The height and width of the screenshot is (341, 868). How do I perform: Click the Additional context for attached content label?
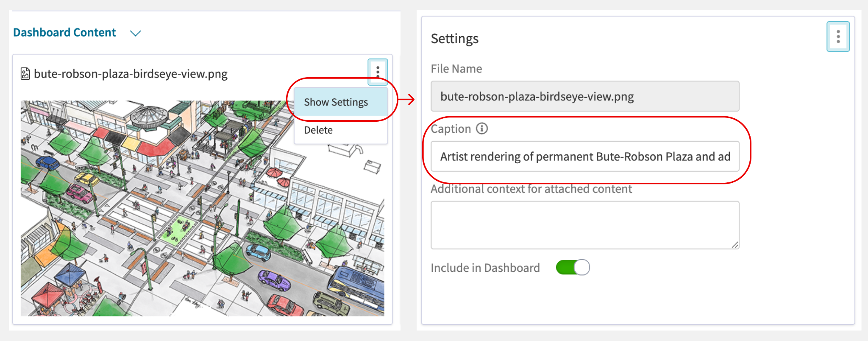pyautogui.click(x=531, y=189)
